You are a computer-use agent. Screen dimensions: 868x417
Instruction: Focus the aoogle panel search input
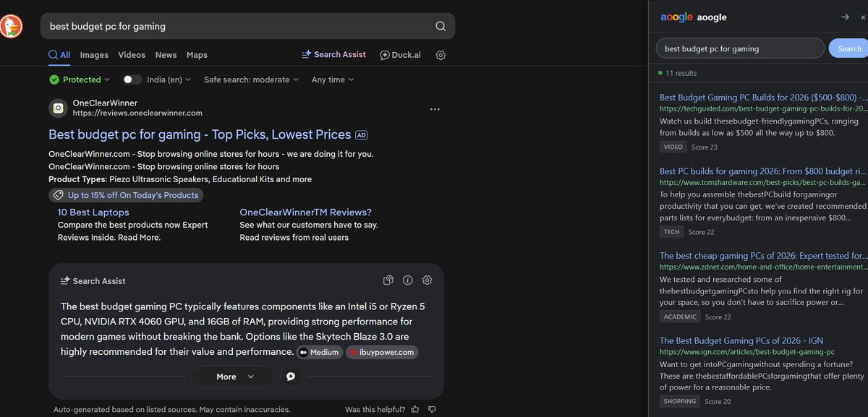click(x=740, y=48)
